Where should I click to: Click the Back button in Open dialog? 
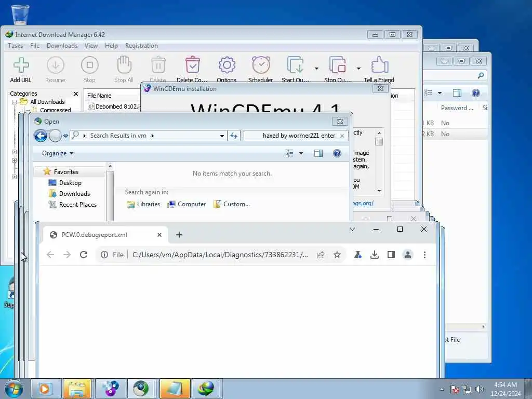[x=41, y=136]
